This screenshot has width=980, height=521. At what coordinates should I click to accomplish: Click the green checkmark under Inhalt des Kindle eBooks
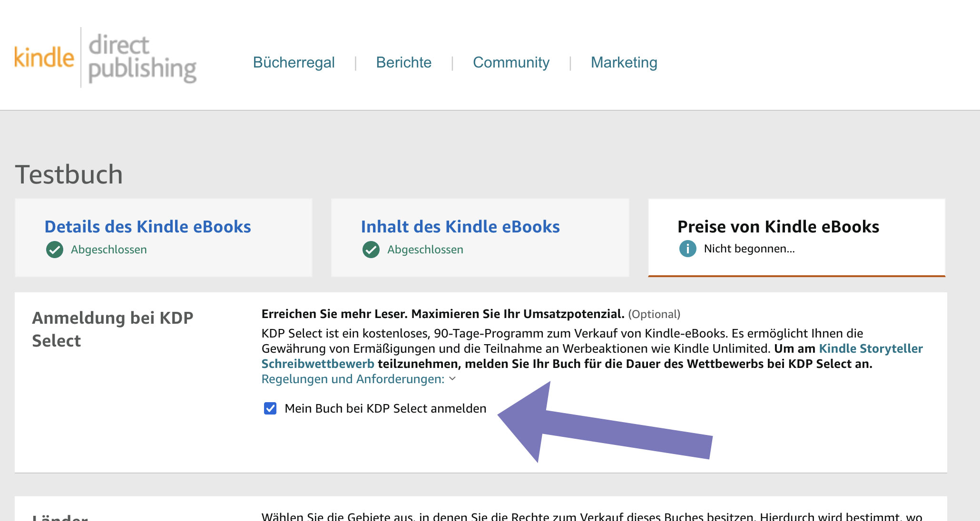[x=371, y=250]
